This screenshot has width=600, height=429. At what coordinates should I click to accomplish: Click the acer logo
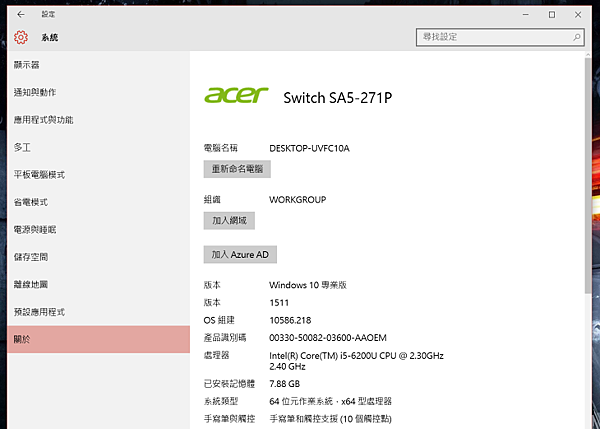click(x=236, y=95)
